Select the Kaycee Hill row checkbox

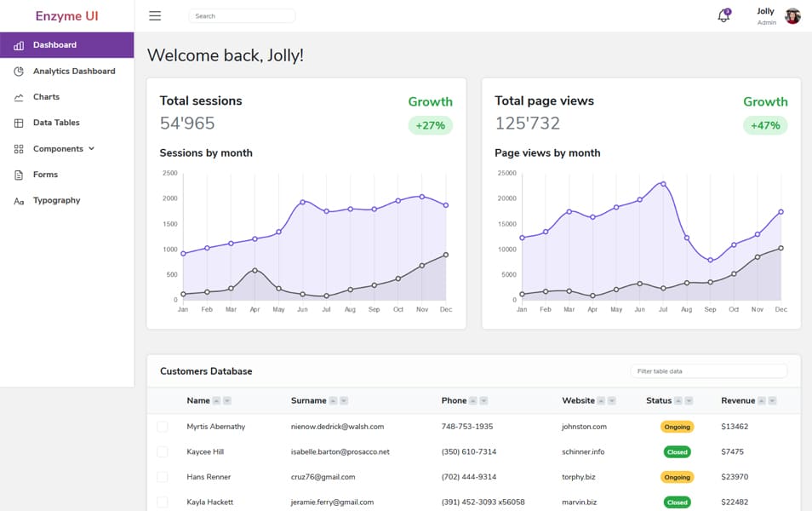[163, 451]
